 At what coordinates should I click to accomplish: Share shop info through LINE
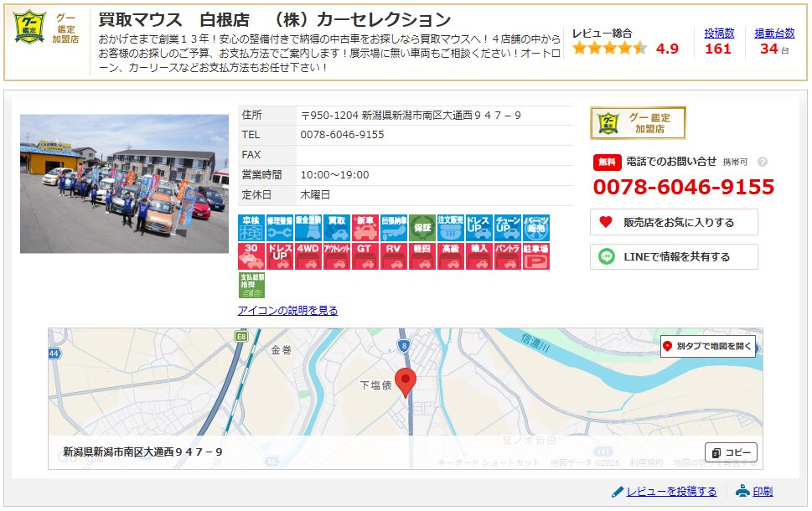coord(675,257)
